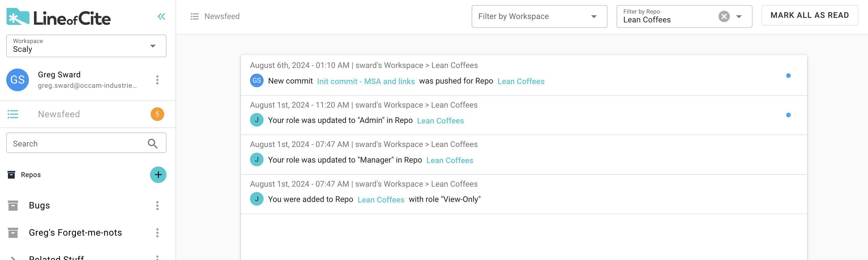Open the Scaly Workspace dropdown
The image size is (868, 260).
pos(86,46)
